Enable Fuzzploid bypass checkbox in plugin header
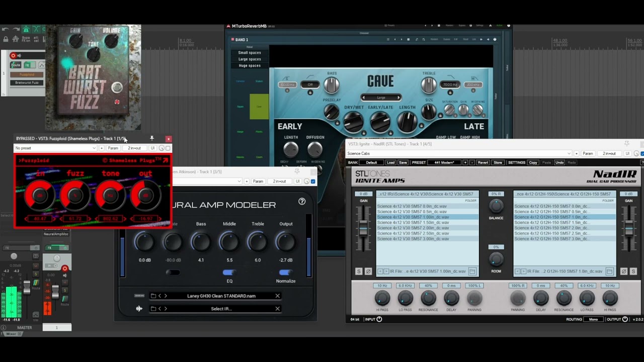 coord(168,148)
